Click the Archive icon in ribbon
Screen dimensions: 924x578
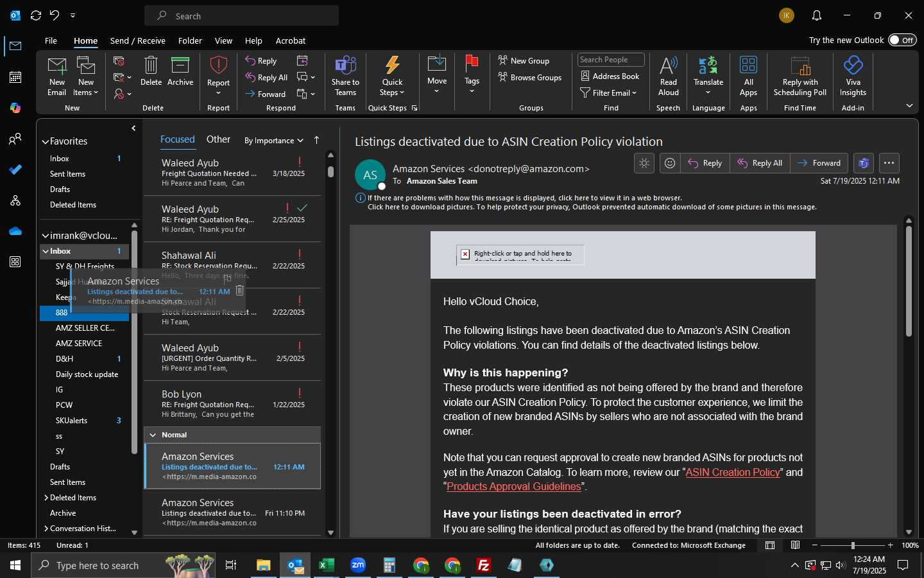pos(180,66)
